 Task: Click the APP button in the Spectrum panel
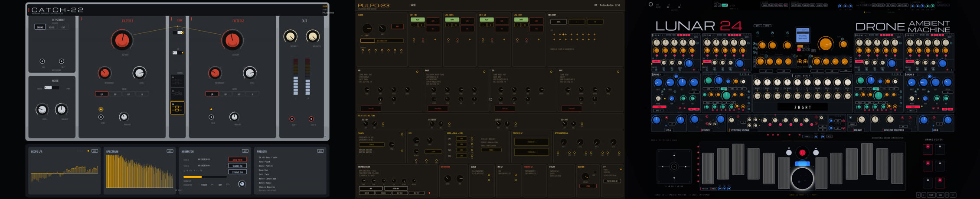coord(170,151)
